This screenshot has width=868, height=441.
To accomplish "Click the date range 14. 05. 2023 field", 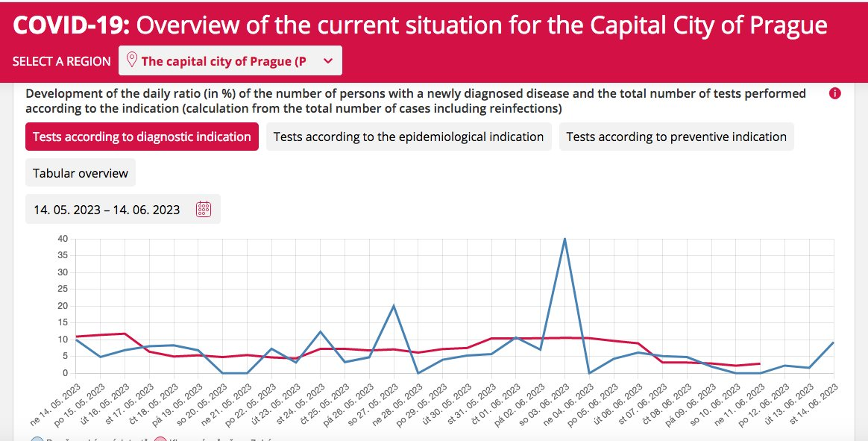I will point(107,210).
